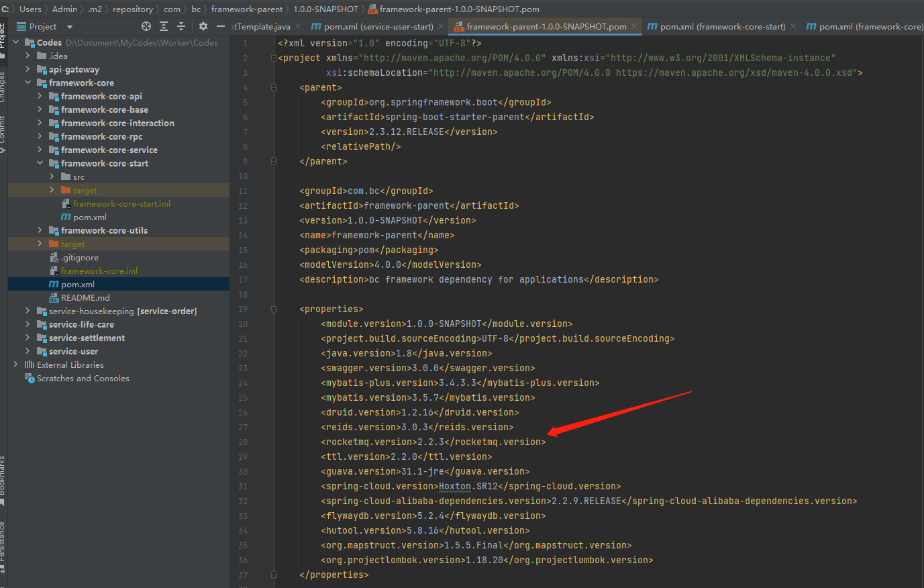
Task: Select pom.xml under framework-core-start
Action: pos(119,217)
